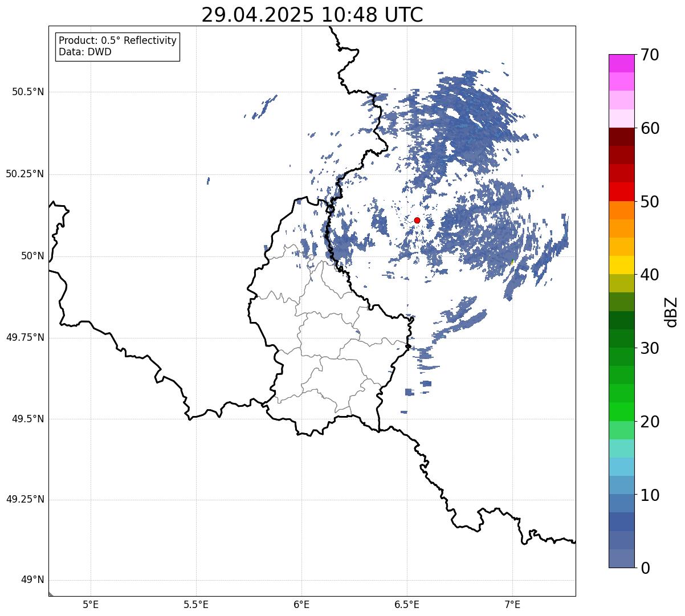
Task: Click the colorbar tick label 0
Action: tap(645, 568)
